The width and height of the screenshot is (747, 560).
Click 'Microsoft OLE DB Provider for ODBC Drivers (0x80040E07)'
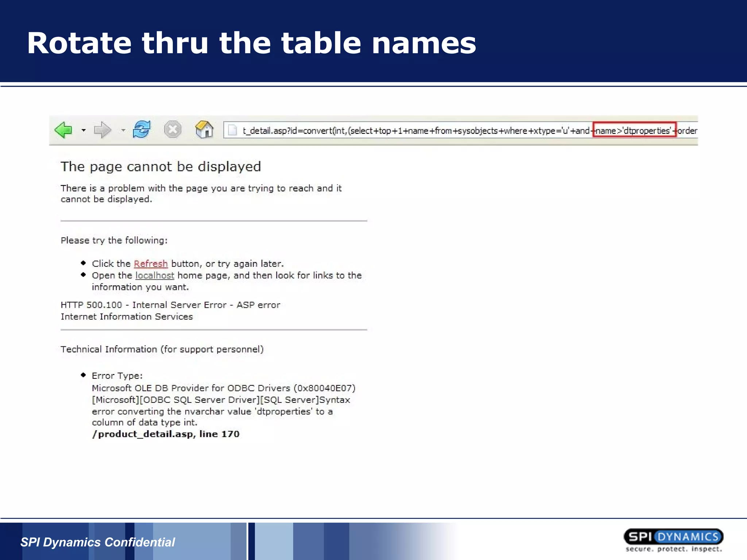[224, 388]
